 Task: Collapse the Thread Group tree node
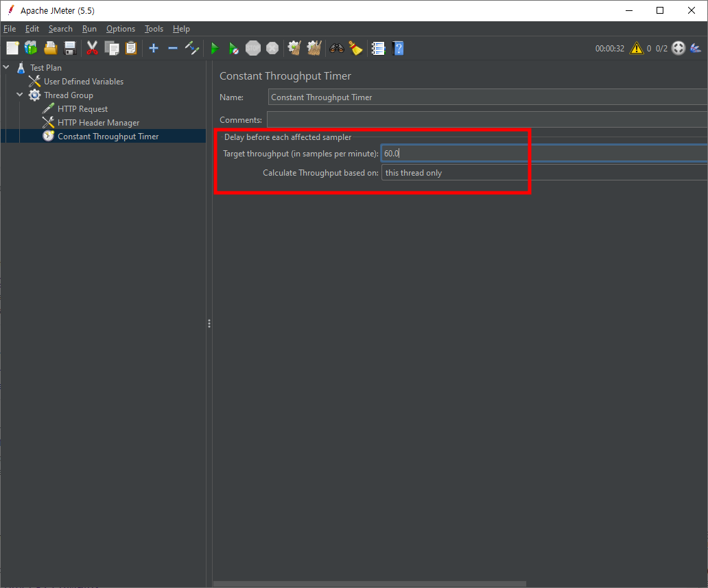[20, 95]
